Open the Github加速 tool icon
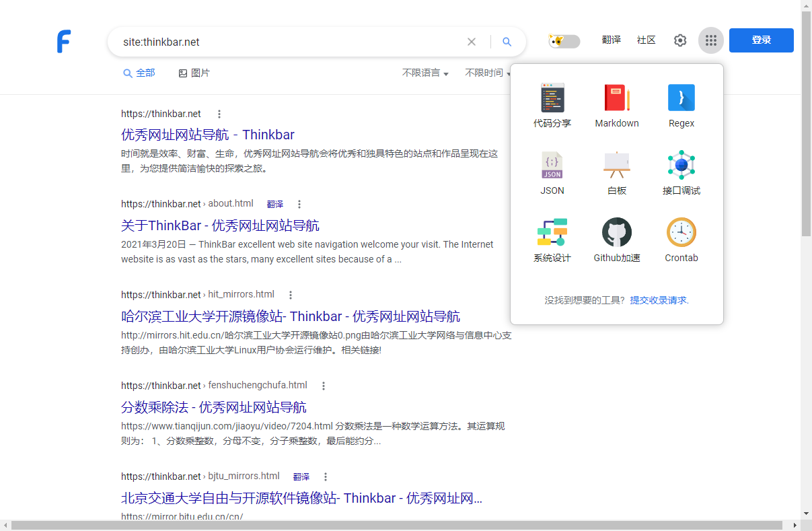 tap(617, 232)
